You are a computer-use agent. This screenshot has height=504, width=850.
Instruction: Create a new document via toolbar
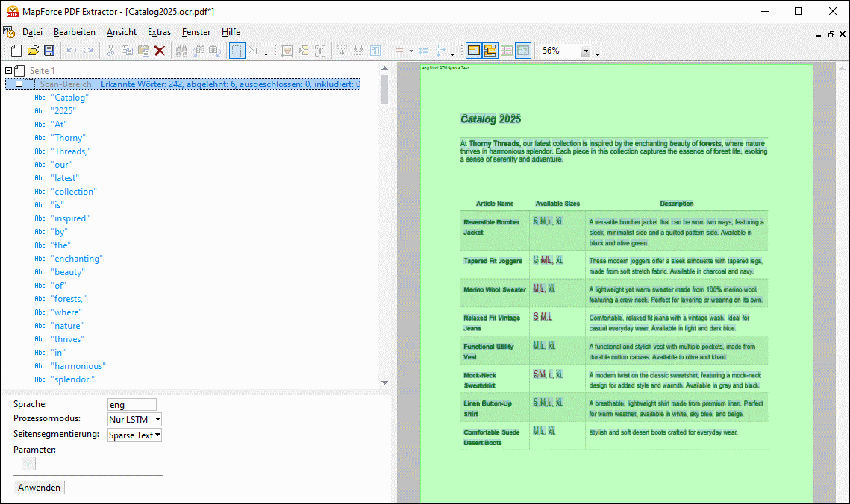tap(16, 51)
